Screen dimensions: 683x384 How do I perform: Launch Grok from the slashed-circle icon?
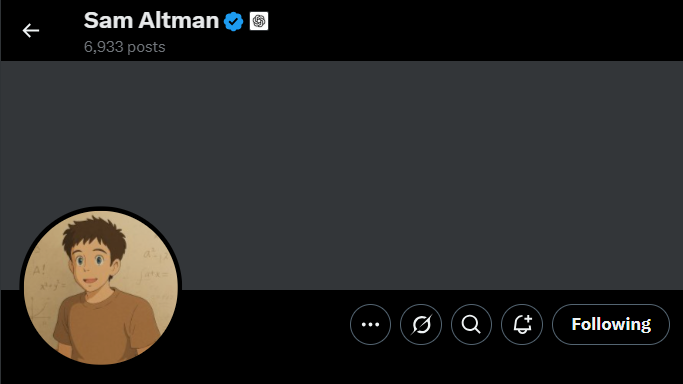(421, 324)
